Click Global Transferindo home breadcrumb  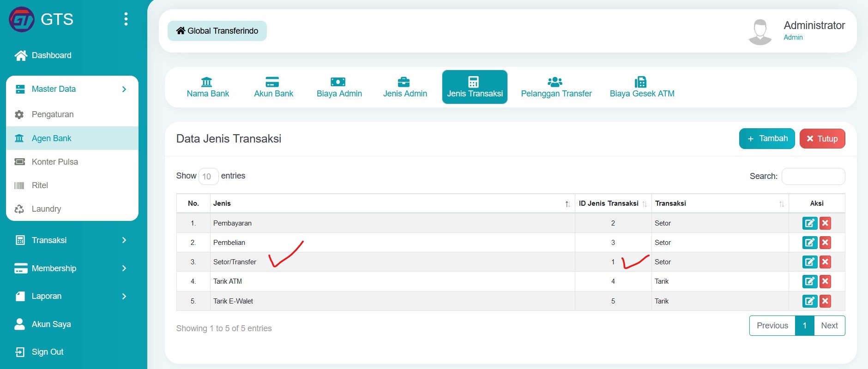217,31
